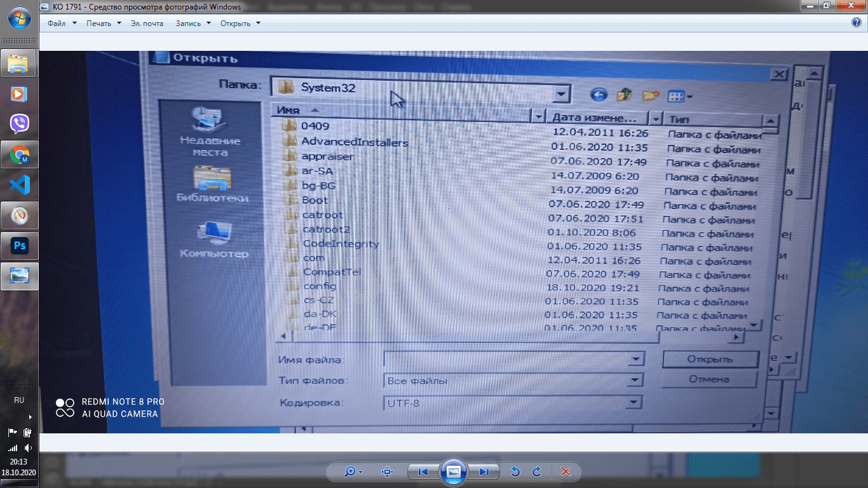Switch to Photoshop on the taskbar
Image resolution: width=868 pixels, height=488 pixels.
point(19,246)
